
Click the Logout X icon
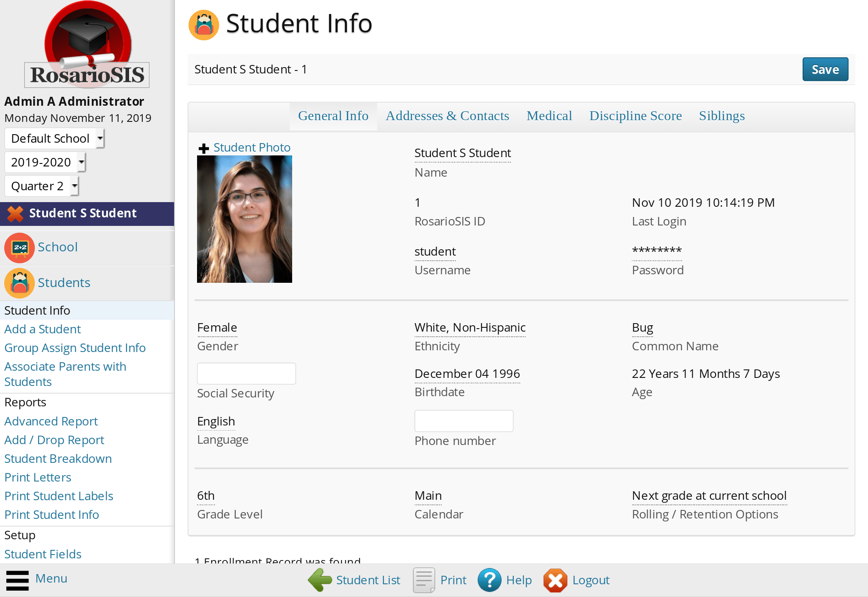(555, 580)
